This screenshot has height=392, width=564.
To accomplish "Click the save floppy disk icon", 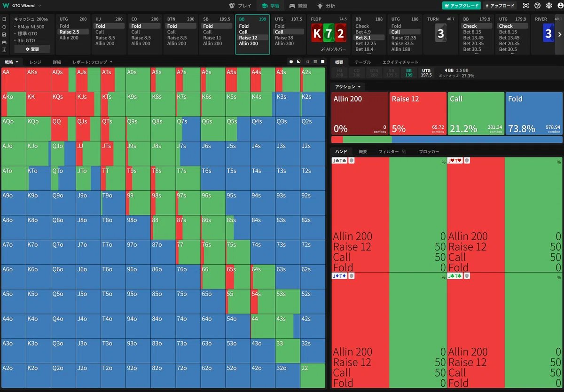I will click(x=4, y=34).
